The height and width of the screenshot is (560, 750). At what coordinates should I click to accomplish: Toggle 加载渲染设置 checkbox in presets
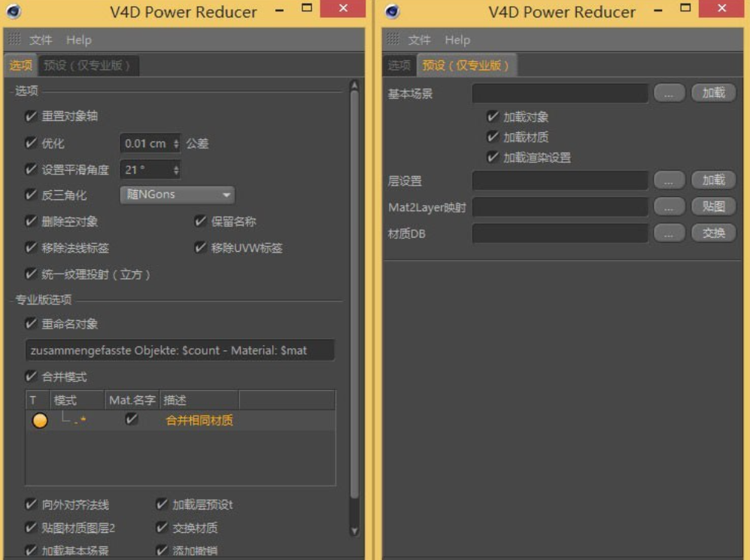click(x=493, y=157)
